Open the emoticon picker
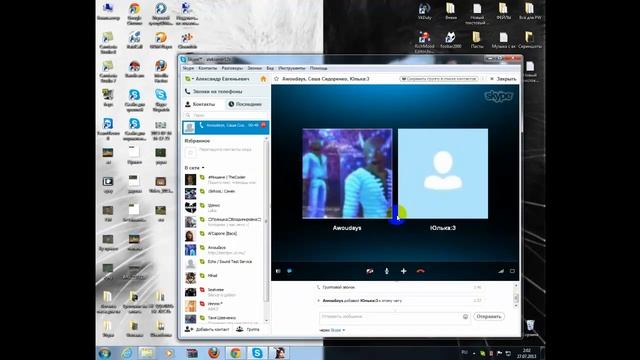The image size is (640, 360). tap(465, 317)
